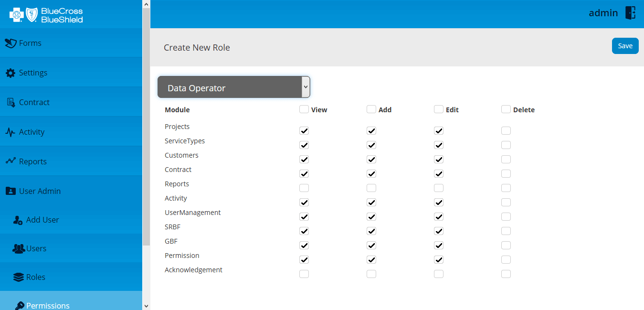Screen dimensions: 644x310
Task: Uncheck View permission for Activity
Action: 304,202
